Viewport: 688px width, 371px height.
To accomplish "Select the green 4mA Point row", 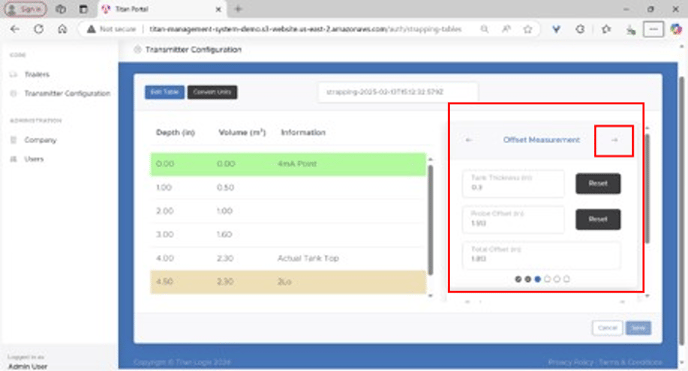I will point(288,164).
